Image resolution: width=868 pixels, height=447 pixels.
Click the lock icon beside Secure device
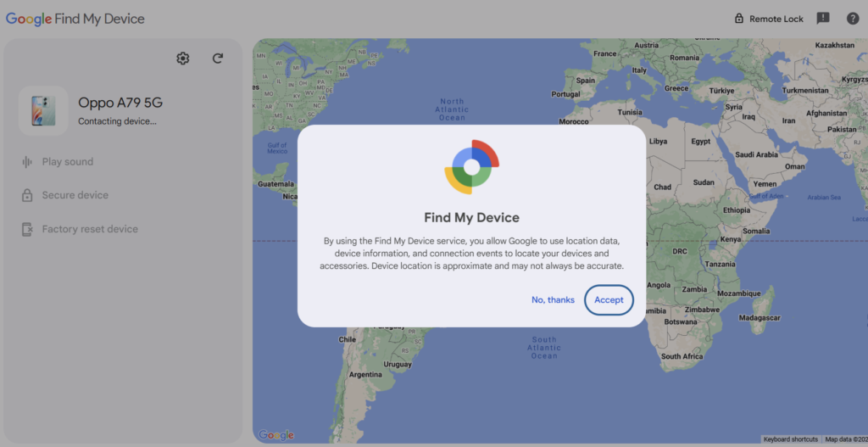pos(26,195)
